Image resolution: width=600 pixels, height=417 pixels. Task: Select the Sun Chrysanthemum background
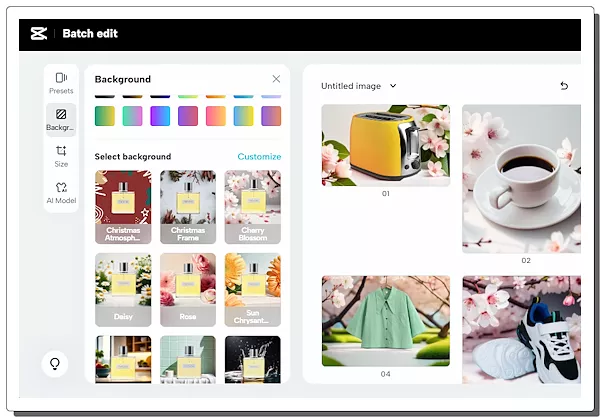coord(253,290)
